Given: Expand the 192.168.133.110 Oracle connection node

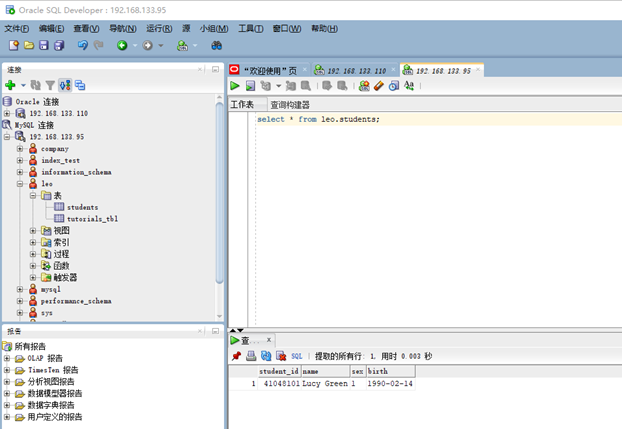Looking at the screenshot, I should pos(7,114).
